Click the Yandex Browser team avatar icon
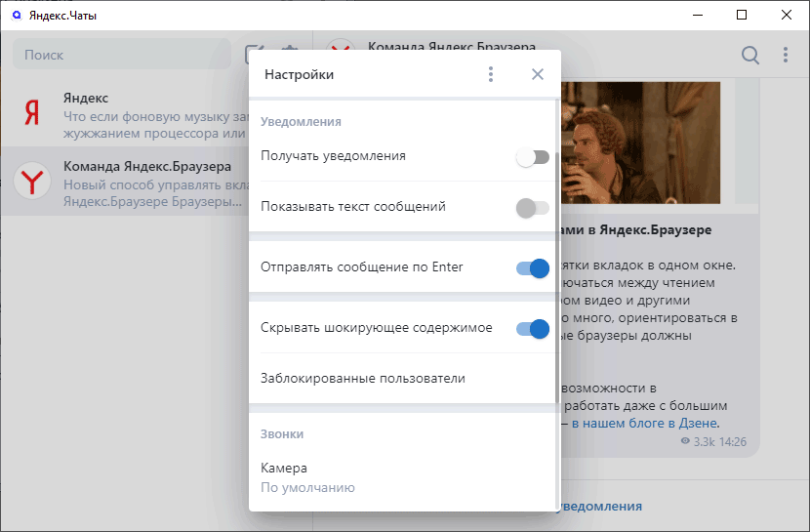Image resolution: width=810 pixels, height=532 pixels. [32, 181]
